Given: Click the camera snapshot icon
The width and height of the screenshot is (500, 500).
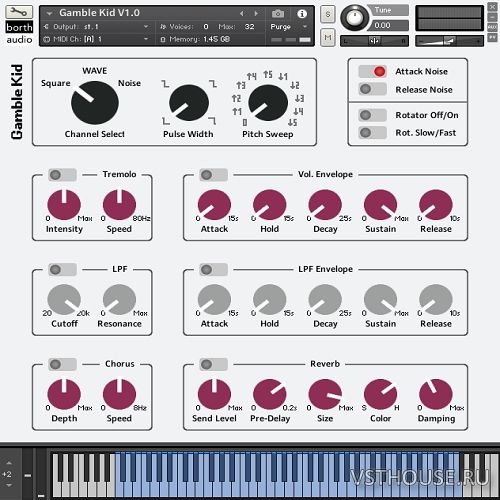Looking at the screenshot, I should tap(278, 14).
